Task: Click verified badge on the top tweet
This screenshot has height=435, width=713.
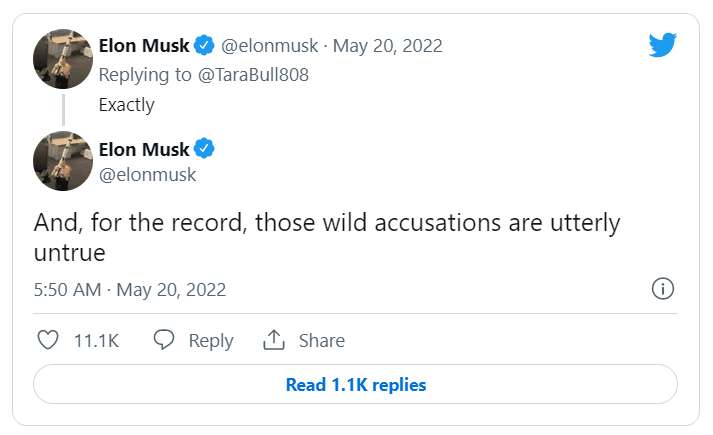Action: [x=204, y=45]
